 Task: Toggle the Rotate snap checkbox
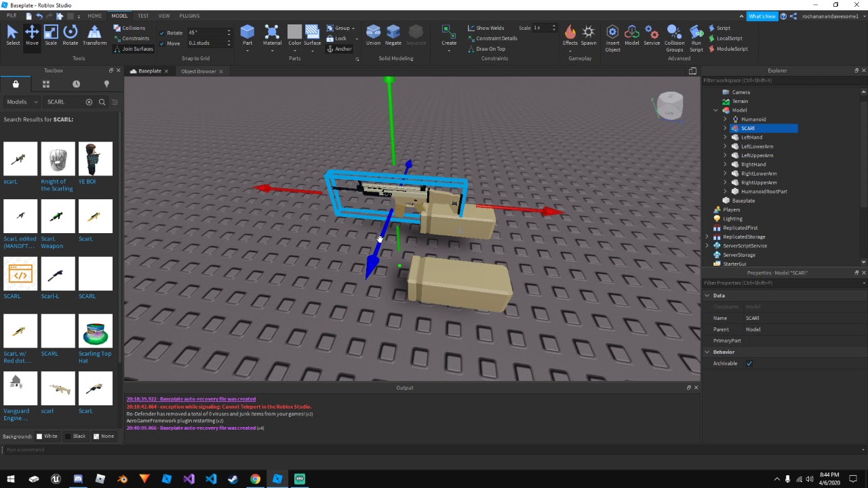pos(162,33)
